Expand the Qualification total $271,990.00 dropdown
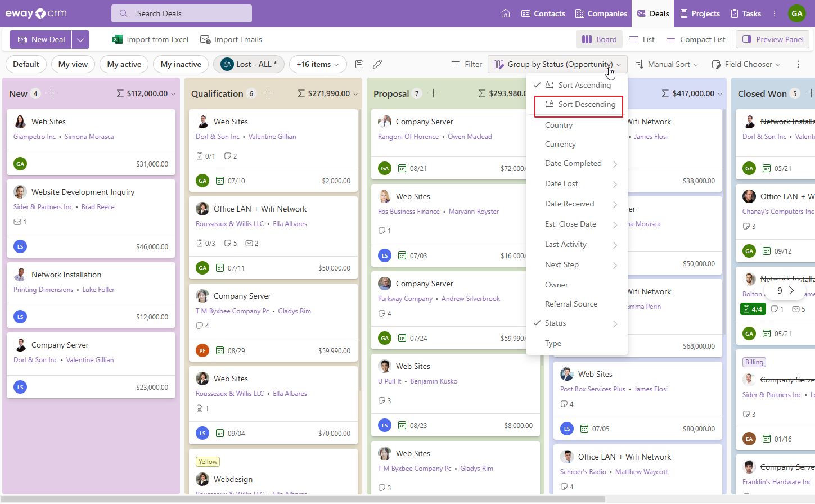 point(355,94)
